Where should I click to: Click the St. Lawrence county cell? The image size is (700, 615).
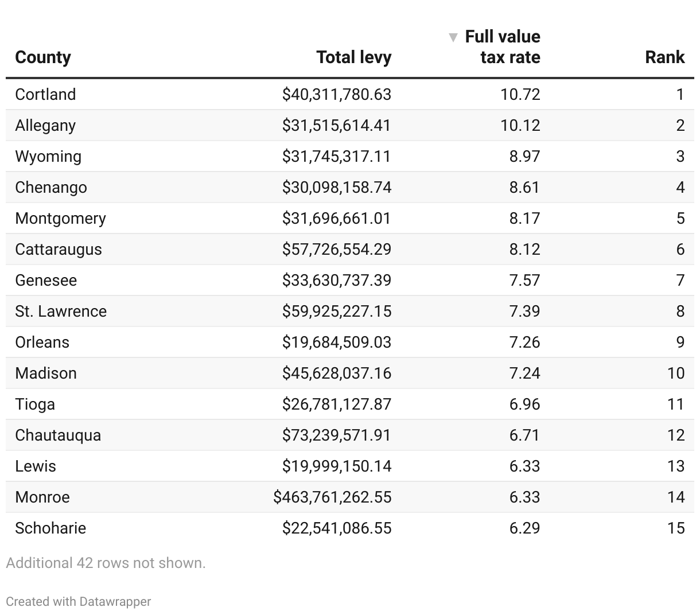(x=61, y=311)
